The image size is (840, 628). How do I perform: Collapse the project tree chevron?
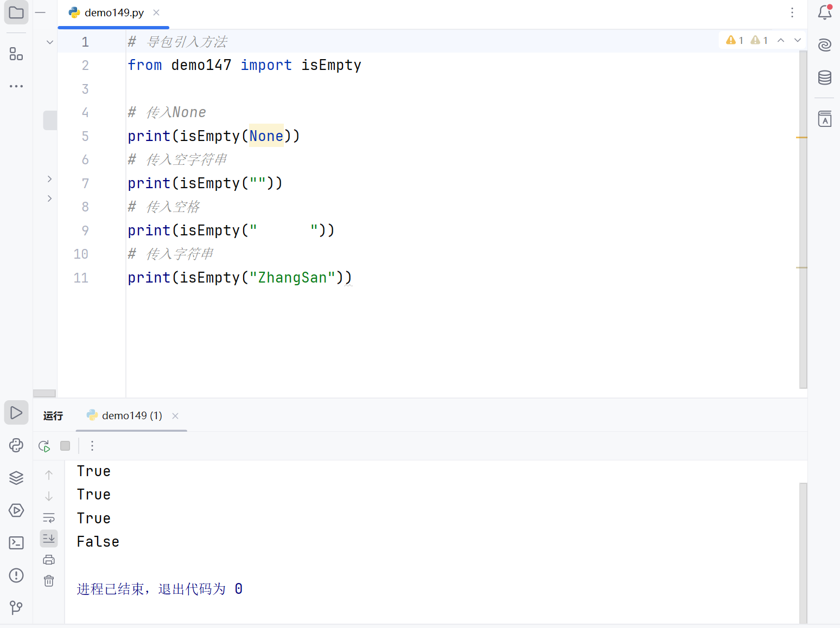50,42
